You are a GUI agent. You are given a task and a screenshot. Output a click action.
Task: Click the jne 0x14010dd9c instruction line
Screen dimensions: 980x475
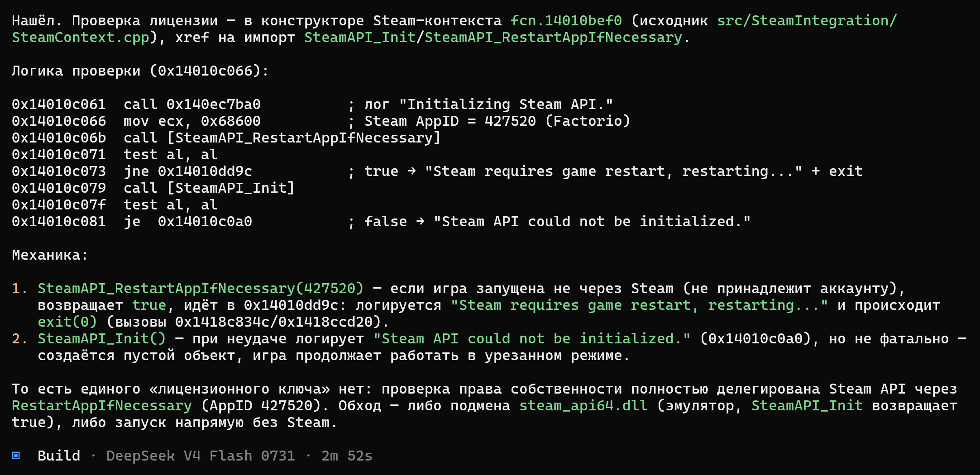point(188,171)
